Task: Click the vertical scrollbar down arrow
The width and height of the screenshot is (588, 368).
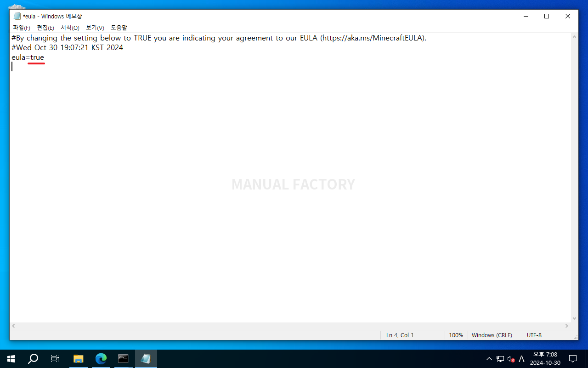Action: click(574, 318)
